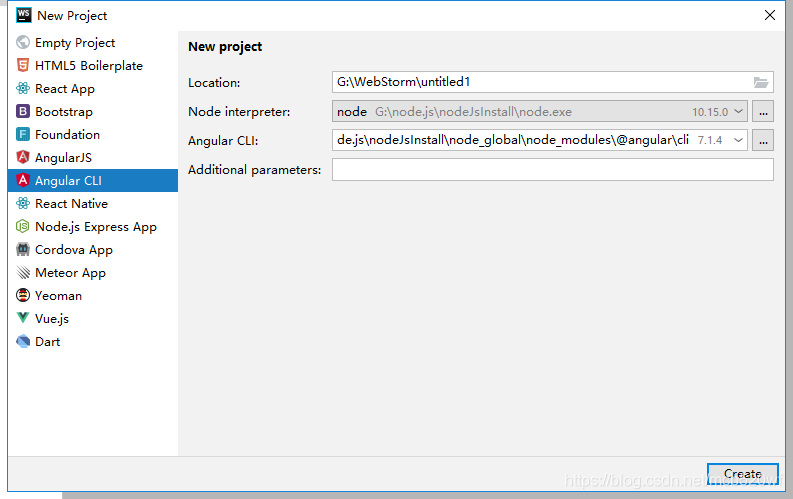Open Angular CLI browse ellipsis button

pos(763,140)
